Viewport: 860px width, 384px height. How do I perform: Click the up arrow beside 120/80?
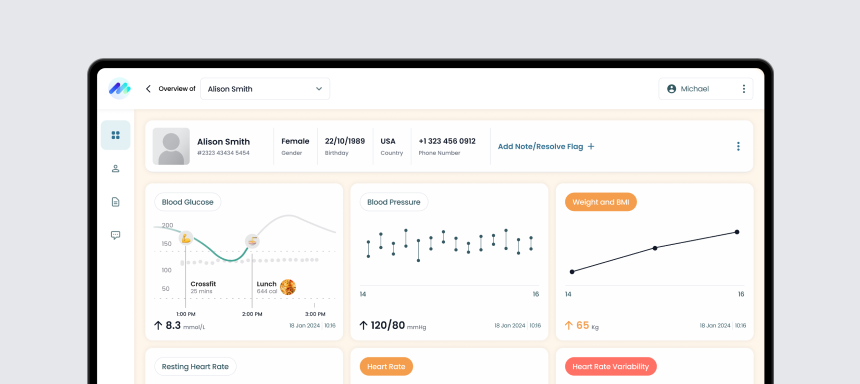pyautogui.click(x=364, y=326)
